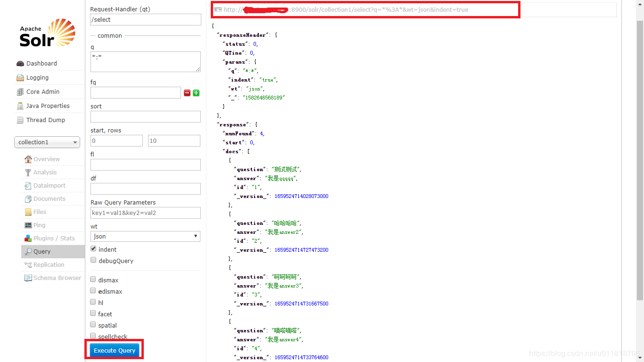
Task: Click the sort input field
Action: pyautogui.click(x=146, y=117)
